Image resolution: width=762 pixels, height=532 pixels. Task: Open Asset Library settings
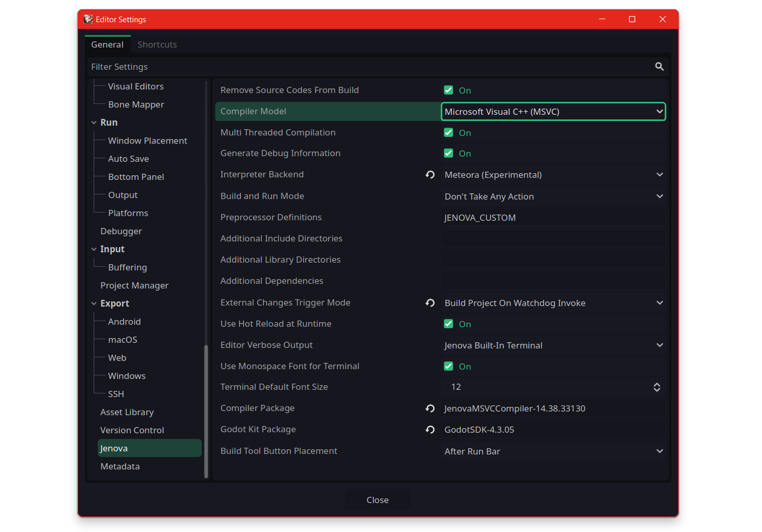point(127,412)
